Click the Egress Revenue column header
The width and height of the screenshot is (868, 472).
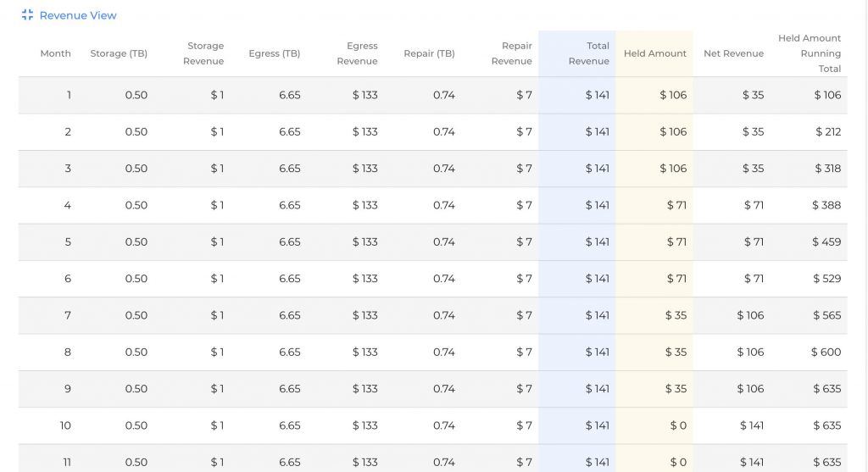(x=358, y=53)
